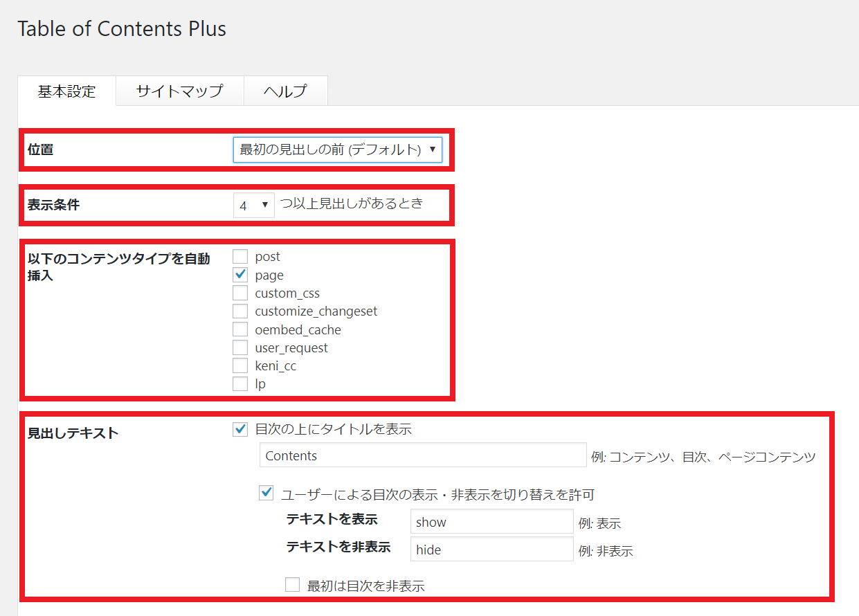Image resolution: width=859 pixels, height=616 pixels.
Task: Uncheck the page content type checkbox
Action: [x=240, y=275]
